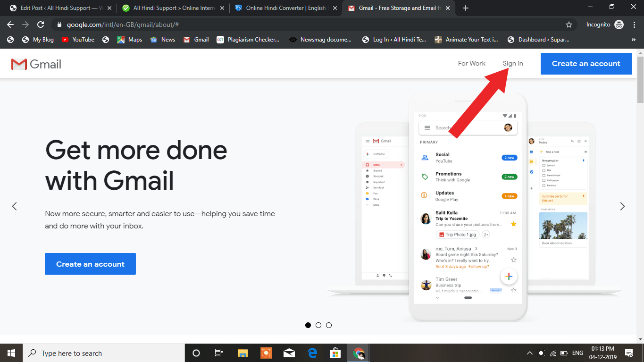644x362 pixels.
Task: Open the Maps bookmark
Action: 130,40
